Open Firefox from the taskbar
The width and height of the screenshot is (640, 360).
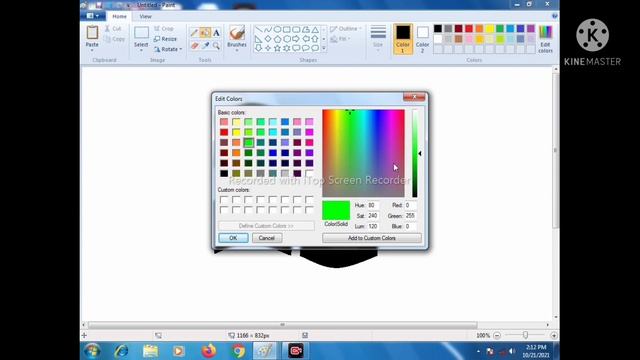(209, 351)
